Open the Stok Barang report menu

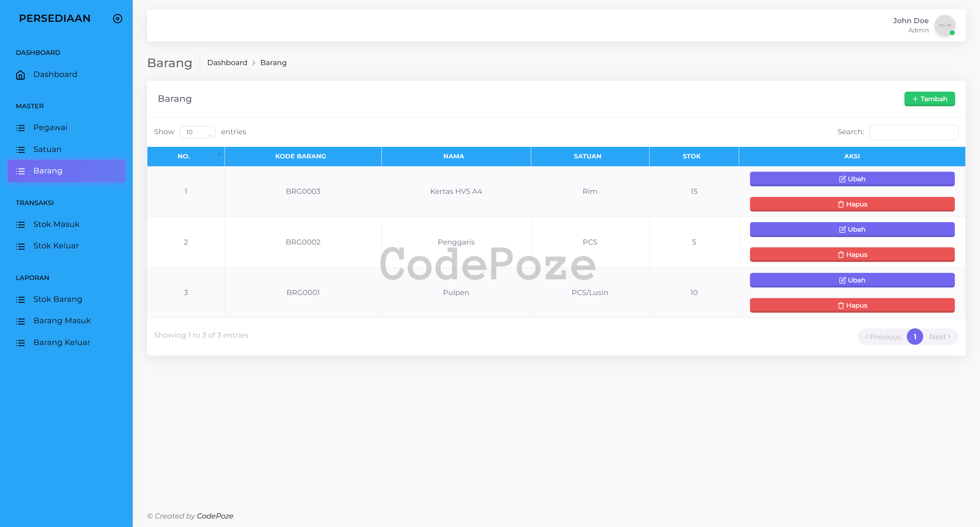pos(58,299)
